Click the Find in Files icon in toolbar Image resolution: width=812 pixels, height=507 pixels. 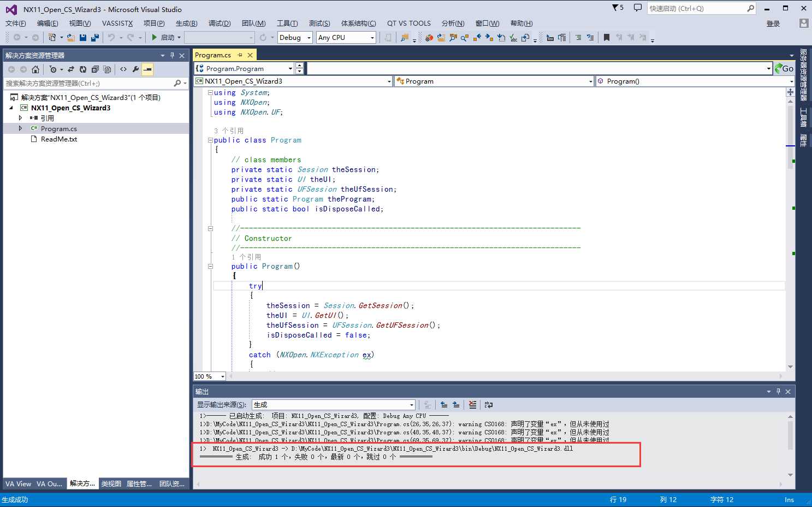pos(405,37)
